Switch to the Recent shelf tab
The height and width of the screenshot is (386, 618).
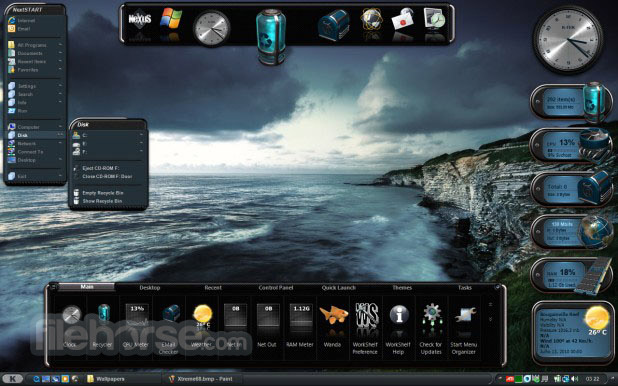213,288
